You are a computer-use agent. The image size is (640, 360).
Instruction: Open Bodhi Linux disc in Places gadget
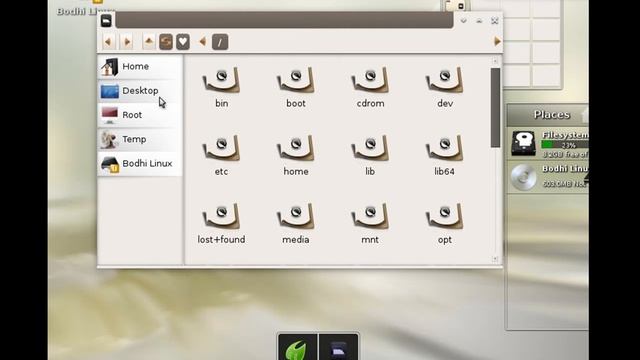pyautogui.click(x=549, y=177)
